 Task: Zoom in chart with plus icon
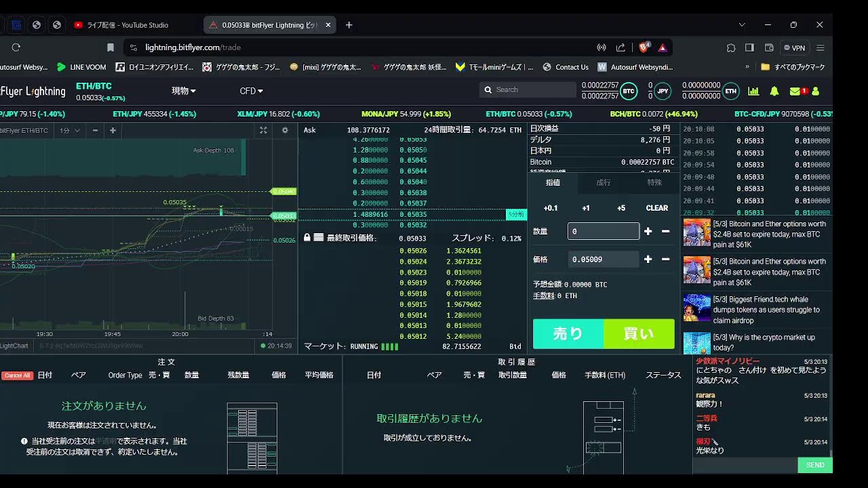pyautogui.click(x=113, y=130)
